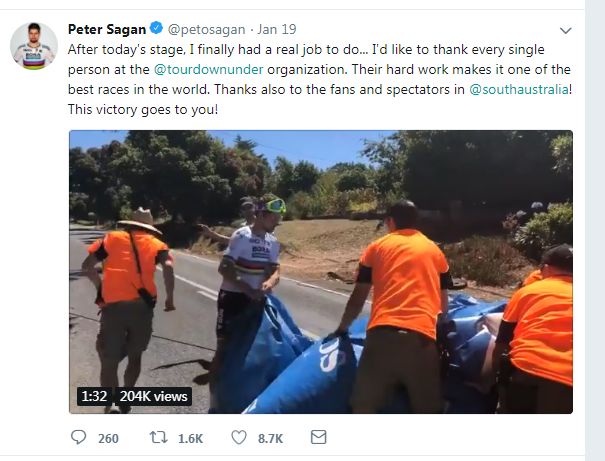Like the tweet with the heart icon
605x461 pixels.
click(x=239, y=437)
